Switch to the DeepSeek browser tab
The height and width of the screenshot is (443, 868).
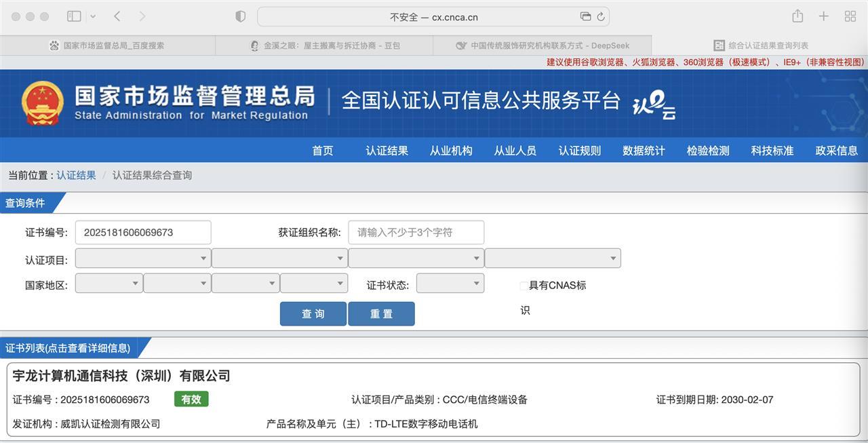point(542,45)
